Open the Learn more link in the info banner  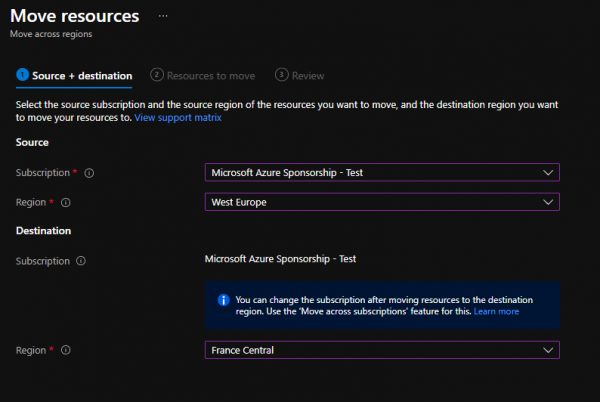496,311
